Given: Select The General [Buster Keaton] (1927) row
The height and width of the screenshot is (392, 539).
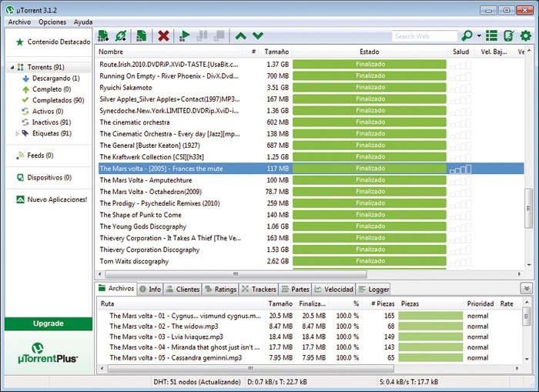Looking at the screenshot, I should [x=310, y=146].
